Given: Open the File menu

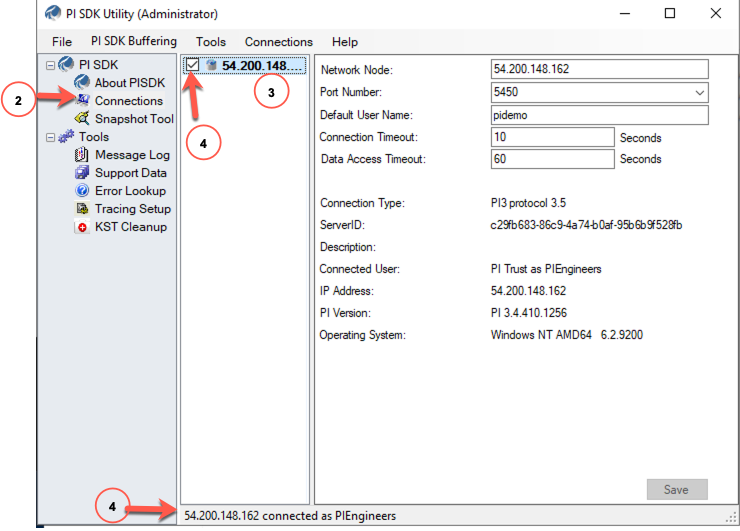Looking at the screenshot, I should point(62,42).
